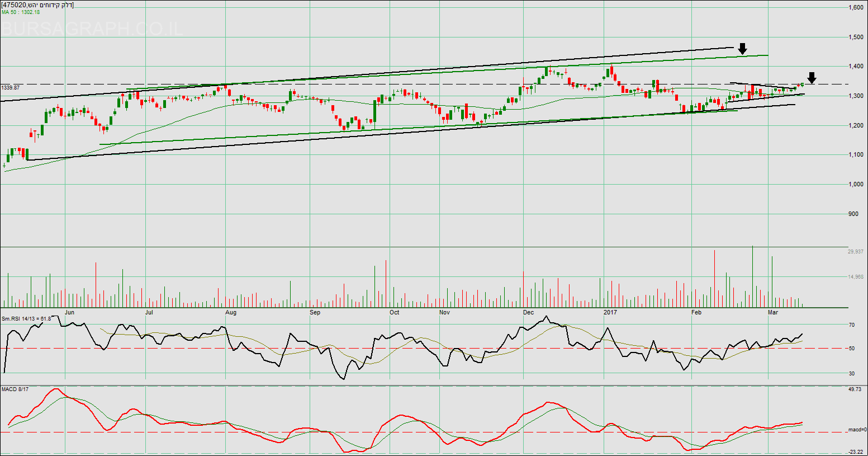868x456 pixels.
Task: Click the 900 price axis label
Action: [x=853, y=214]
